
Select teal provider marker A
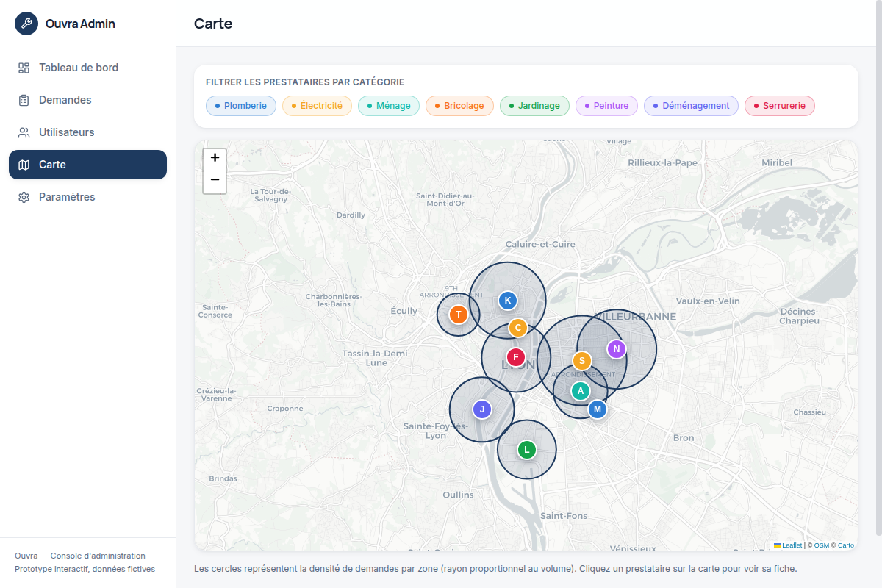581,391
